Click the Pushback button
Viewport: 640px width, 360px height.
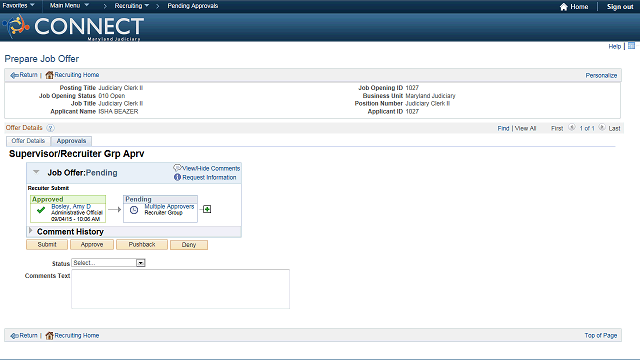pyautogui.click(x=142, y=244)
